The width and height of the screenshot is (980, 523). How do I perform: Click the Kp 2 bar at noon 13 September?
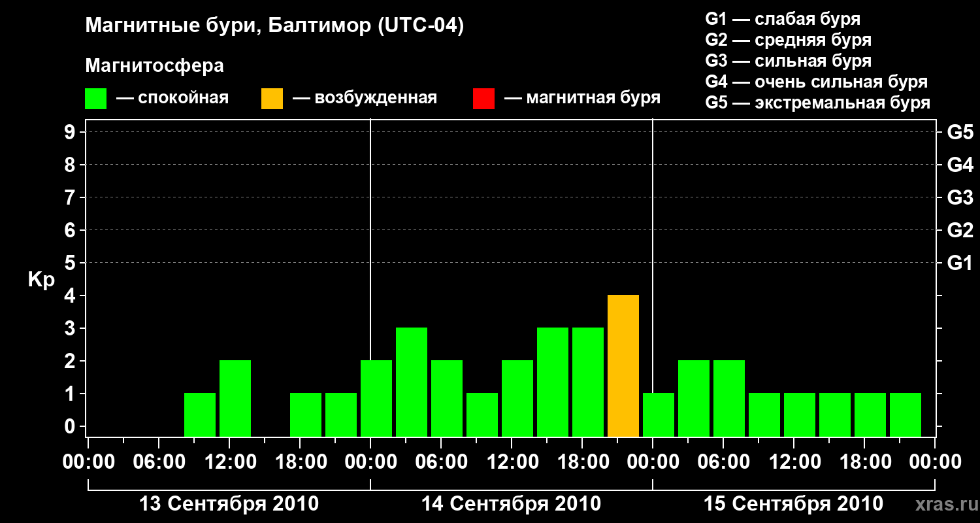pyautogui.click(x=235, y=399)
